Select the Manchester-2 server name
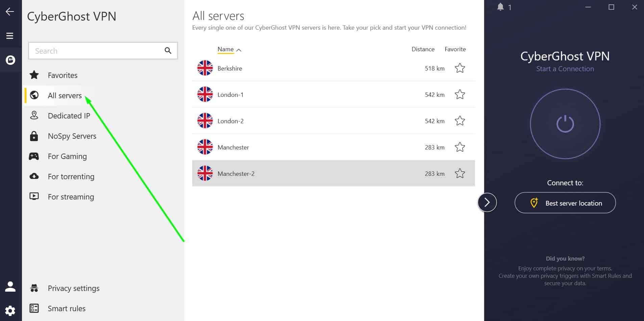The height and width of the screenshot is (321, 644). pyautogui.click(x=236, y=173)
